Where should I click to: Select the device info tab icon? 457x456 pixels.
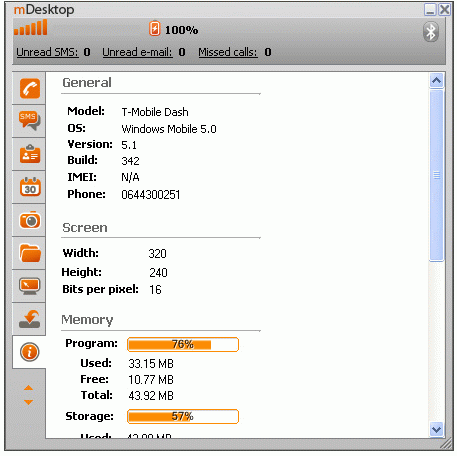(30, 352)
